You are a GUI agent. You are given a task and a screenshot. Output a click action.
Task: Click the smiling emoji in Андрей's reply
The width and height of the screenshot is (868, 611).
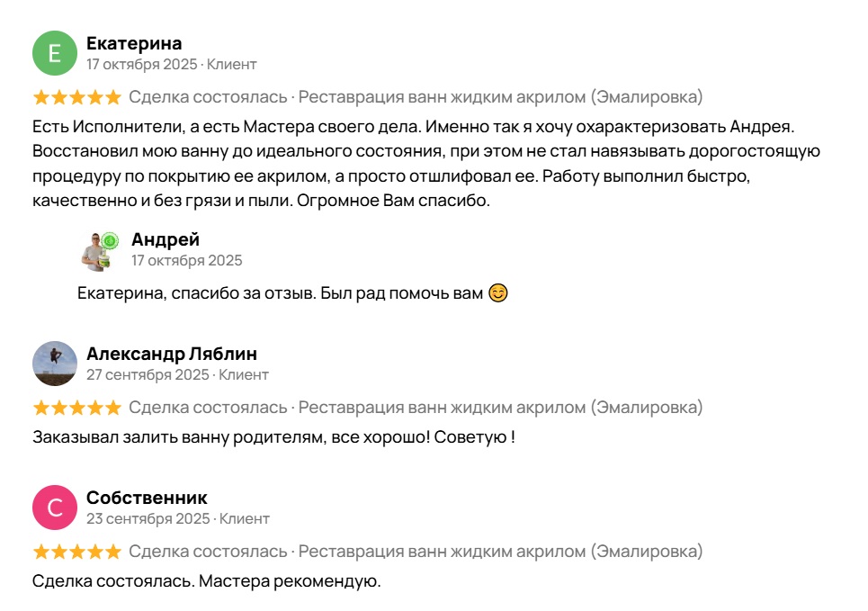[498, 293]
